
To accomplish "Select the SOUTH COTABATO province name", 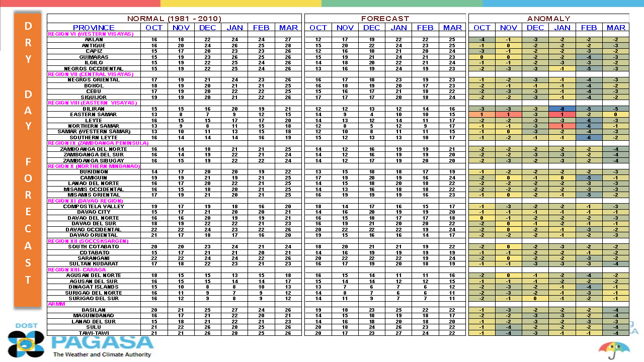I will point(94,246).
